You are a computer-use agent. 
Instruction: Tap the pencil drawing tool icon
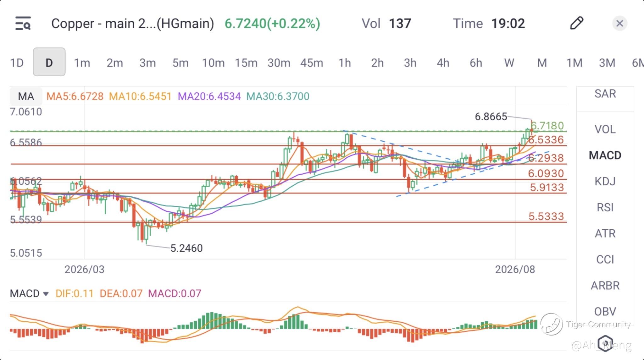pyautogui.click(x=577, y=23)
